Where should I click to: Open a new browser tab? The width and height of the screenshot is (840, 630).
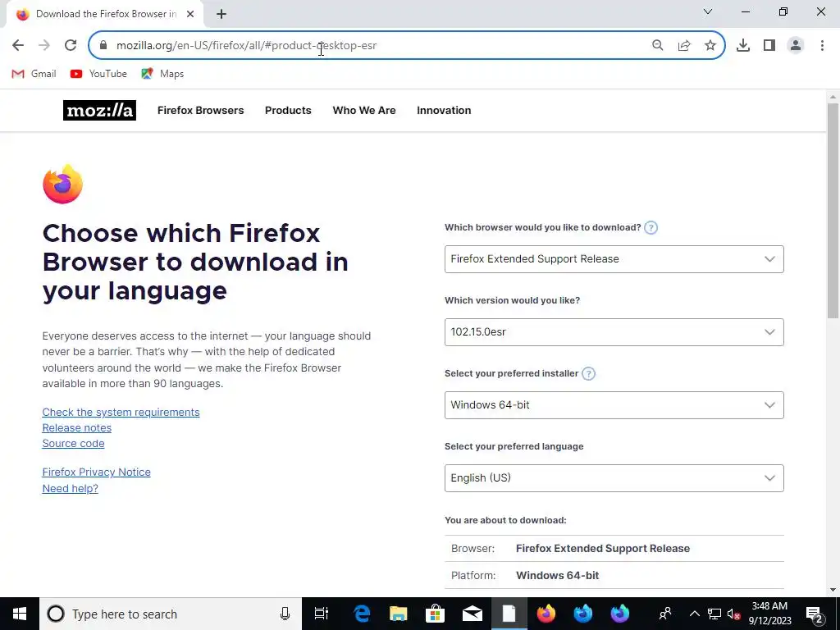point(221,15)
